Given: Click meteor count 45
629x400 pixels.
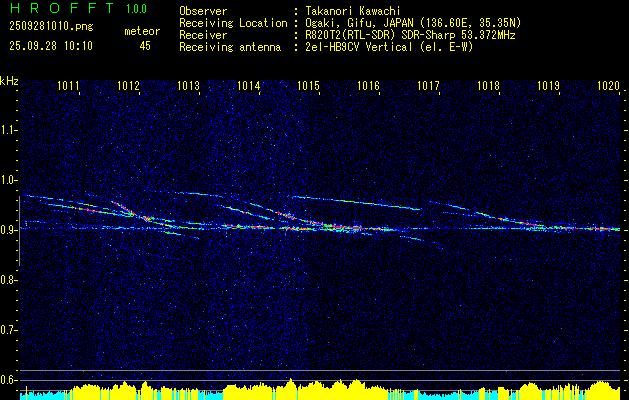Looking at the screenshot, I should tap(145, 46).
